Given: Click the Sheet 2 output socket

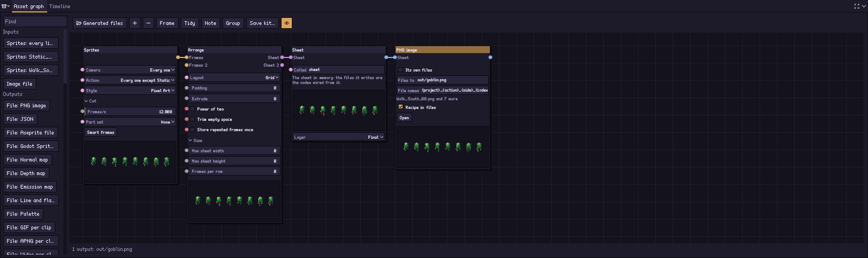Looking at the screenshot, I should (282, 65).
